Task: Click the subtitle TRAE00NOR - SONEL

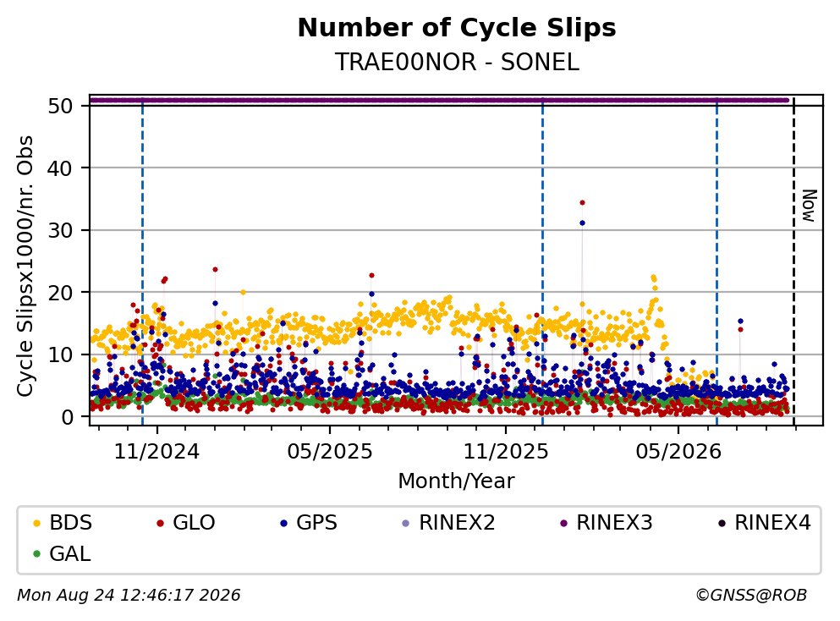Action: [x=457, y=62]
